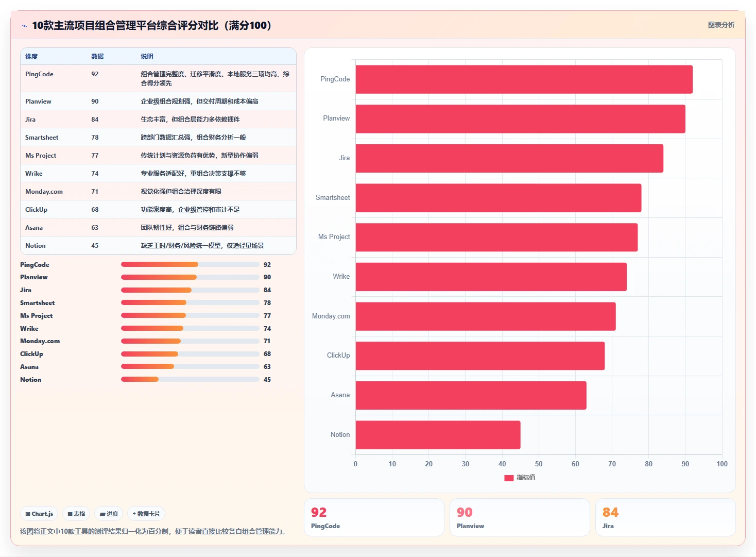Screen dimensions: 756x557
Task: Click the PingCode name in the table's first row
Action: (39, 74)
